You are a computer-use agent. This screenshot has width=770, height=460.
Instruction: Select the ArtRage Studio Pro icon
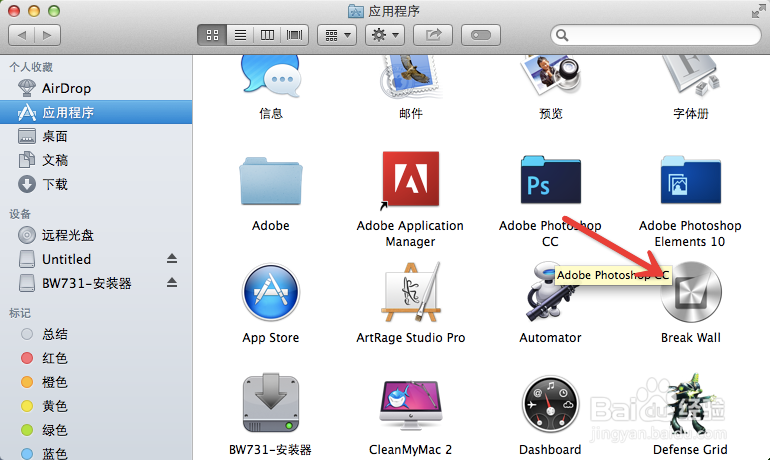411,292
